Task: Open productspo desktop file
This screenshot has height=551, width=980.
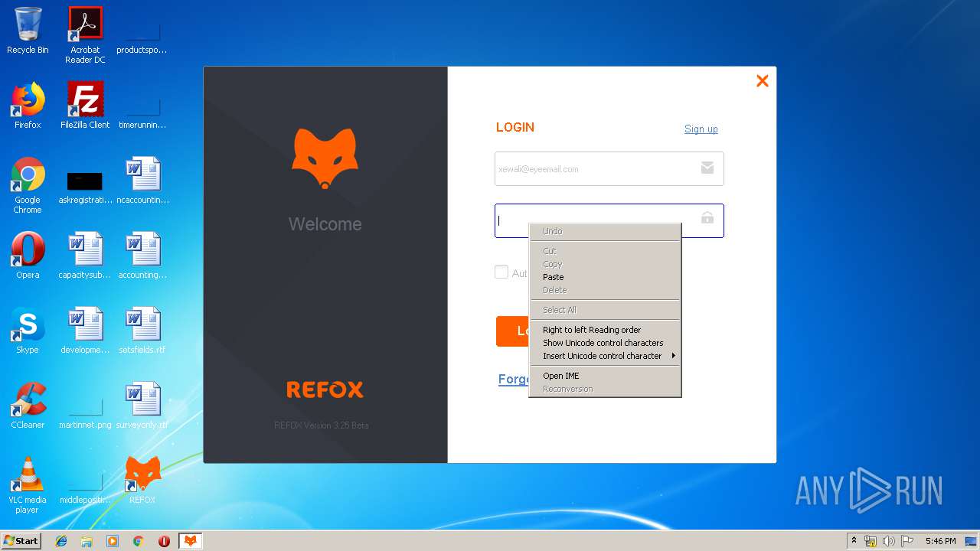Action: click(x=142, y=38)
